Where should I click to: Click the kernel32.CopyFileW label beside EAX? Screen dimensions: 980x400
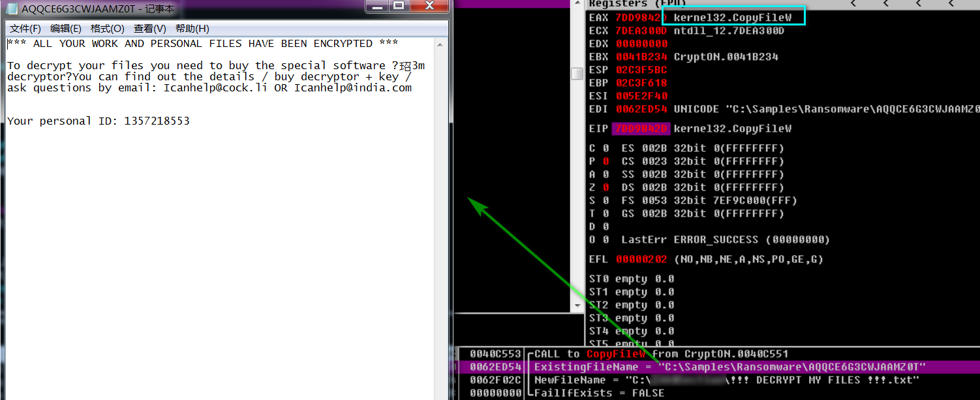pos(733,18)
